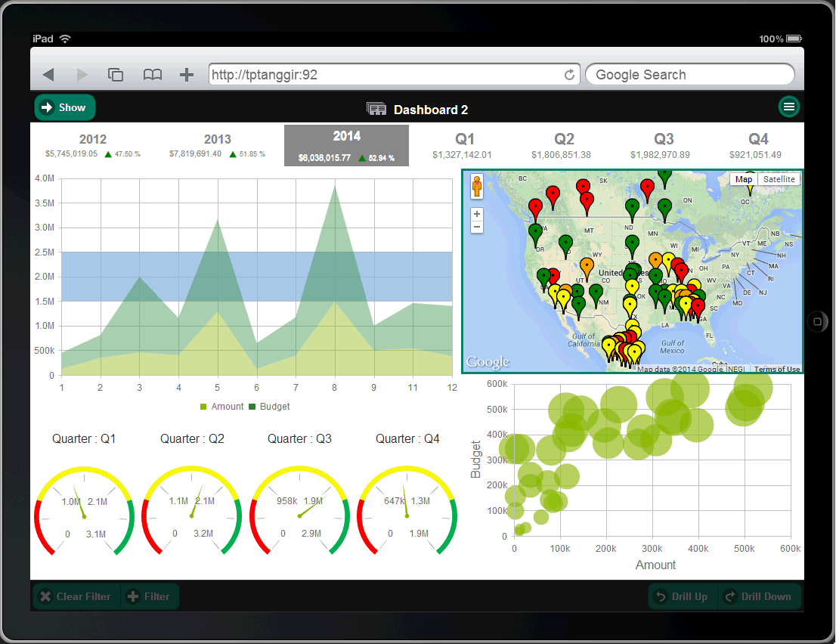Tap the plus add-bookmark icon
The width and height of the screenshot is (836, 644).
coord(187,75)
